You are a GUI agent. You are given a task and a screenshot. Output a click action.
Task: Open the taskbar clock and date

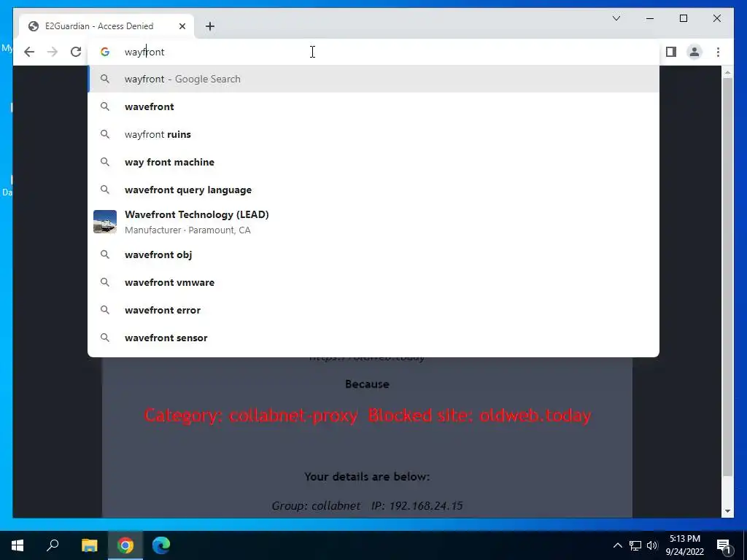[684, 545]
